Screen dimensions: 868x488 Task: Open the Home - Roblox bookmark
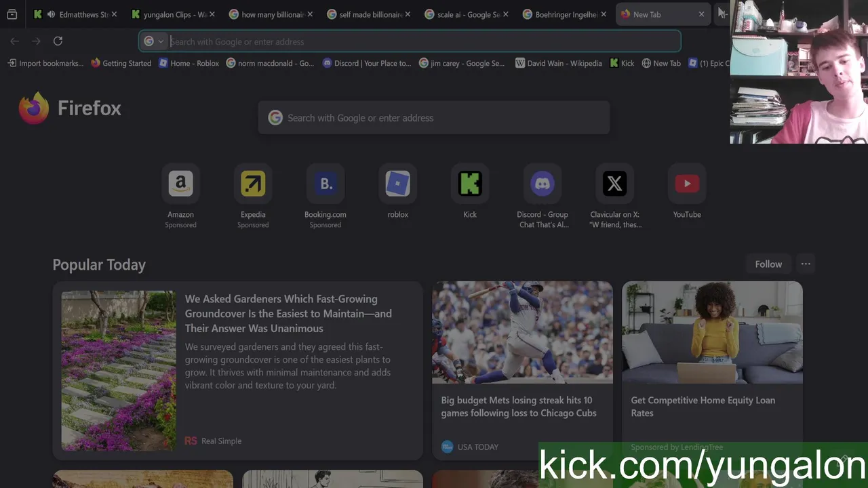point(189,63)
